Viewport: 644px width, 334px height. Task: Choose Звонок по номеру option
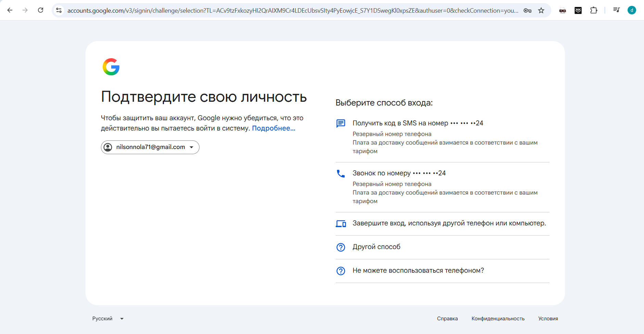pyautogui.click(x=442, y=187)
